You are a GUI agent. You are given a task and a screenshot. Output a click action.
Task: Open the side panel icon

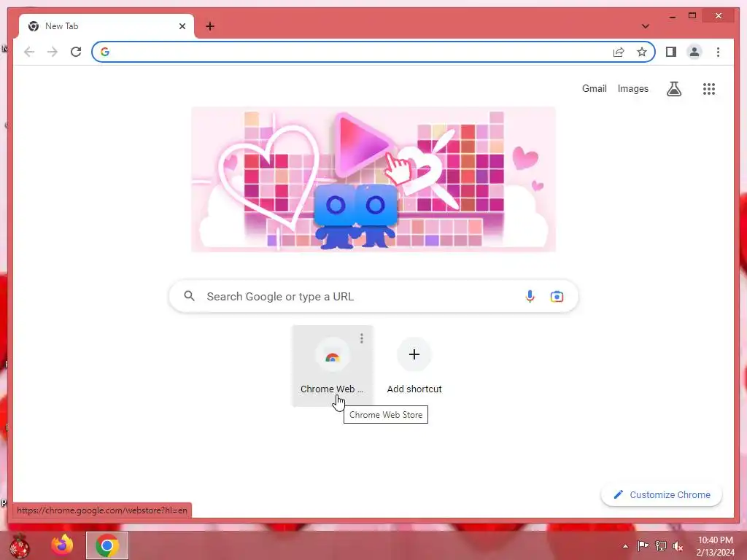671,52
